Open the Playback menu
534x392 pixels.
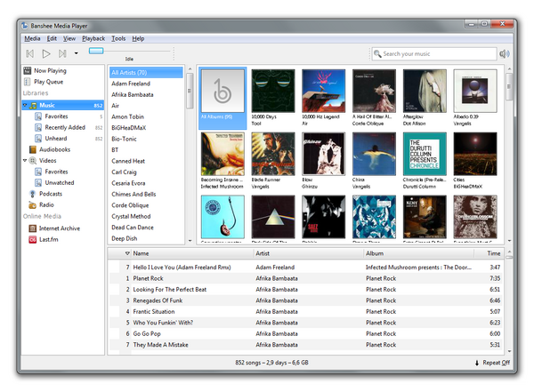point(93,38)
